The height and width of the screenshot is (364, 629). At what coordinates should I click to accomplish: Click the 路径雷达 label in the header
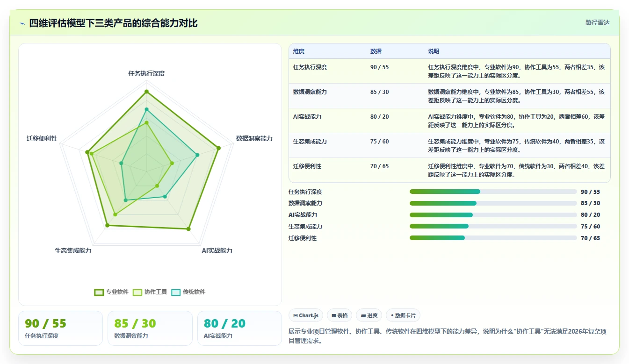[597, 22]
